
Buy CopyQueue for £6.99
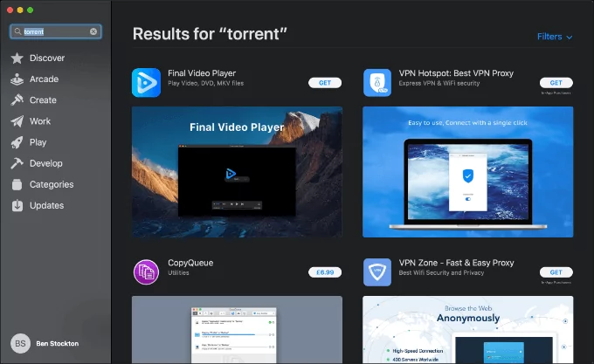pyautogui.click(x=325, y=272)
